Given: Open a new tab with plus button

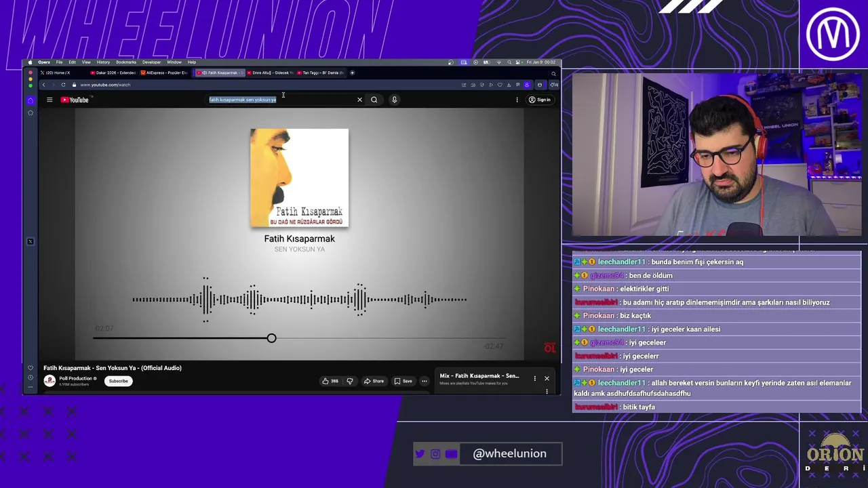Looking at the screenshot, I should click(x=352, y=73).
